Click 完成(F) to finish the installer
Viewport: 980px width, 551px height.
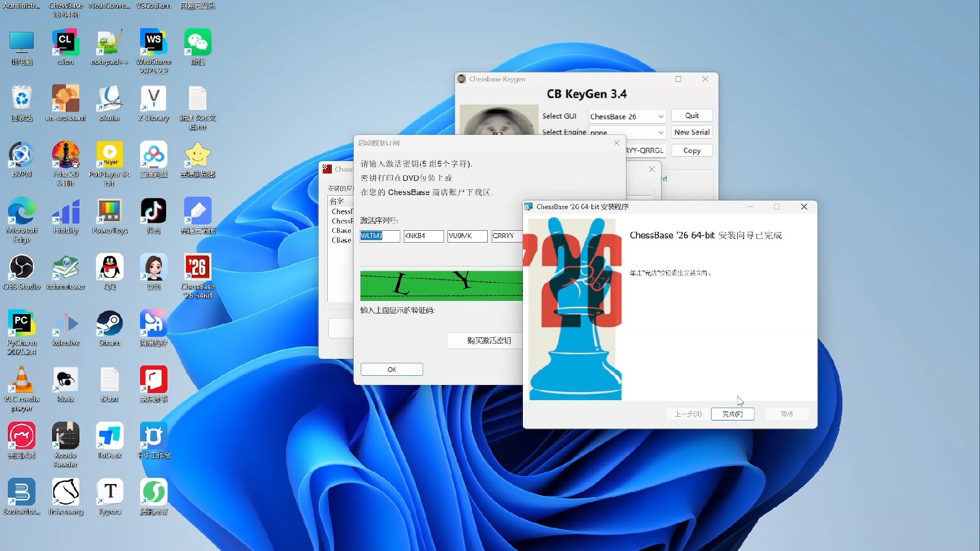pos(733,414)
